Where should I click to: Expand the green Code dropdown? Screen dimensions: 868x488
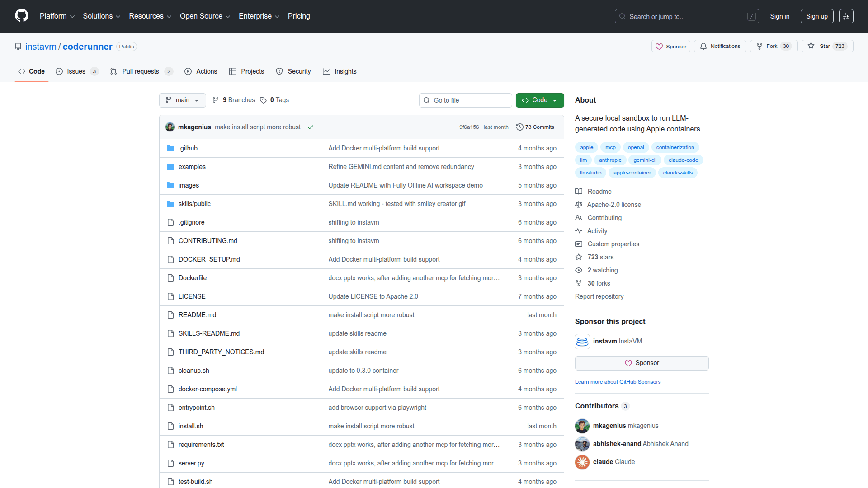(x=539, y=100)
